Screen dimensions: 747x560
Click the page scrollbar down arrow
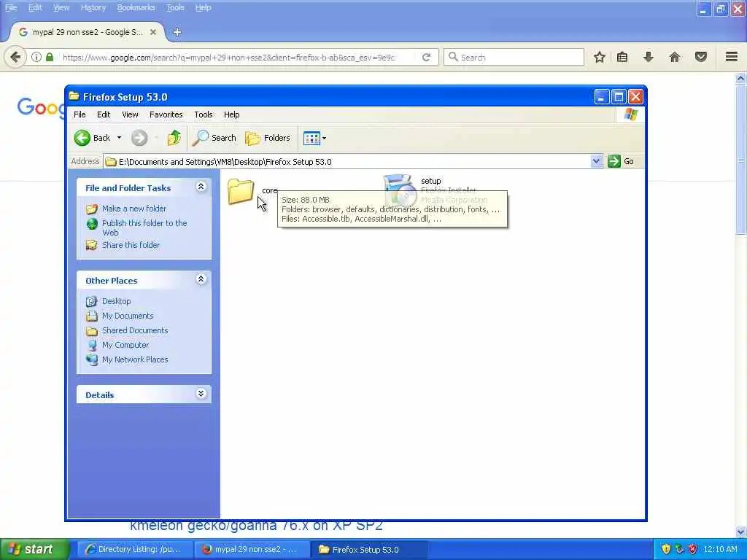coord(740,532)
